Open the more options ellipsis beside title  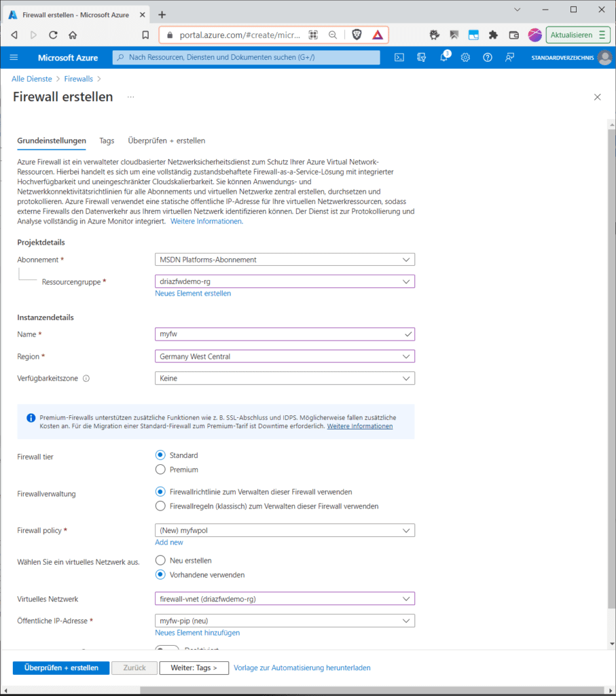tap(130, 97)
